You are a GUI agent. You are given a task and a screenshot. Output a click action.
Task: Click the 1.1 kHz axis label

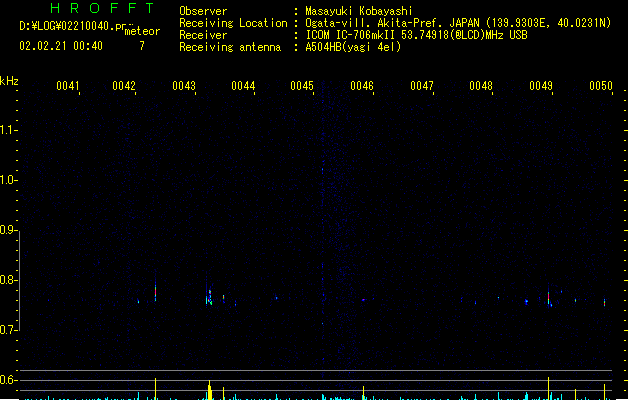tap(7, 130)
